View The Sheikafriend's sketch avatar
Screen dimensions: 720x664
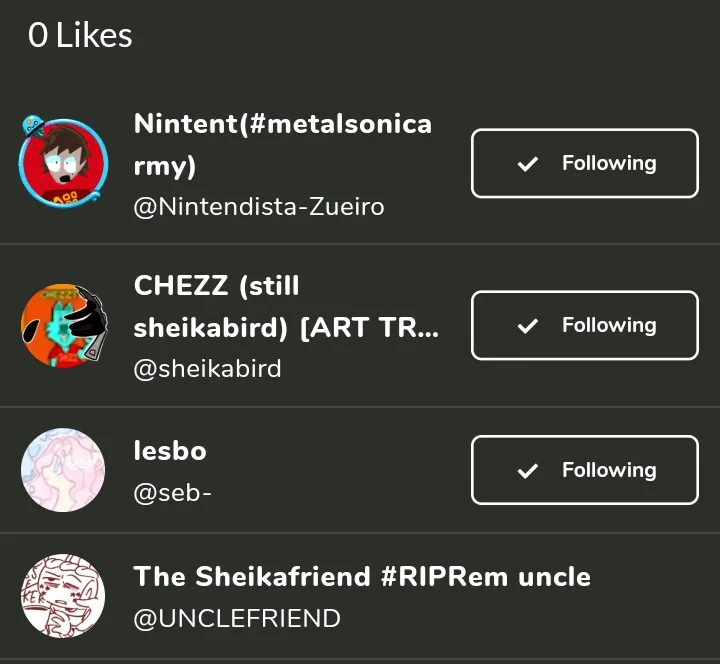63,597
